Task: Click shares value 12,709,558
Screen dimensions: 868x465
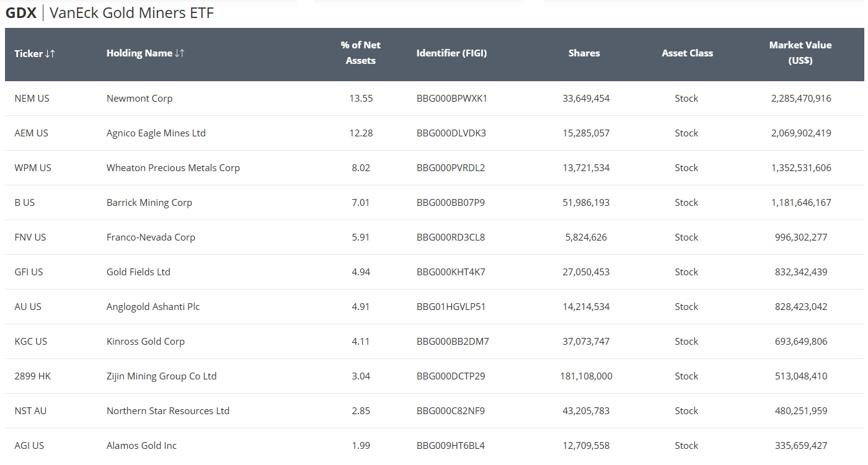Action: [586, 446]
